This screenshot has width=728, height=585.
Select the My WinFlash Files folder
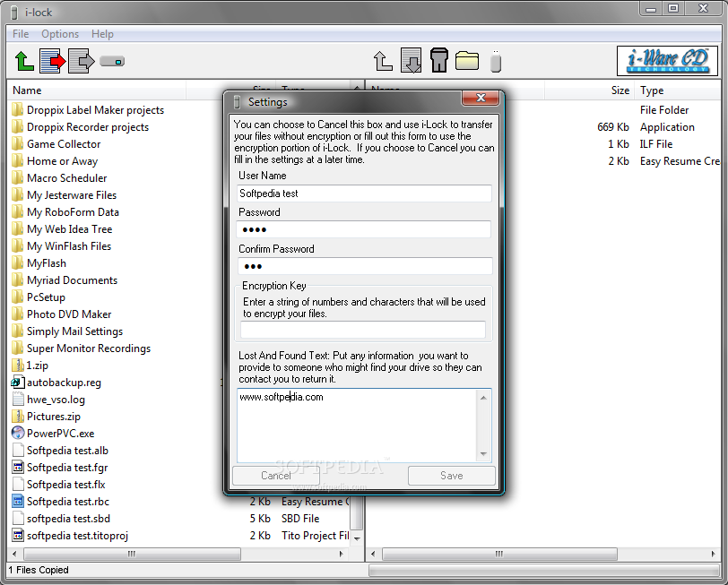tap(69, 246)
